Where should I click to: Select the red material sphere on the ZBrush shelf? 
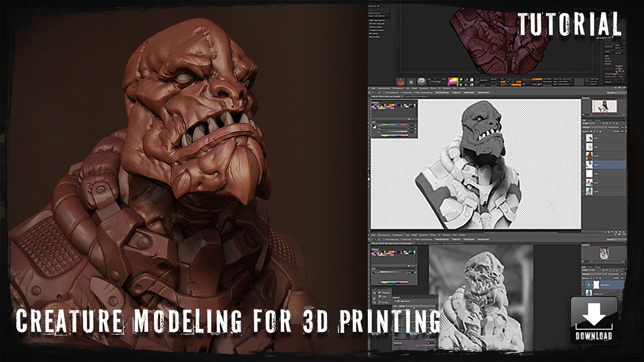coord(400,81)
